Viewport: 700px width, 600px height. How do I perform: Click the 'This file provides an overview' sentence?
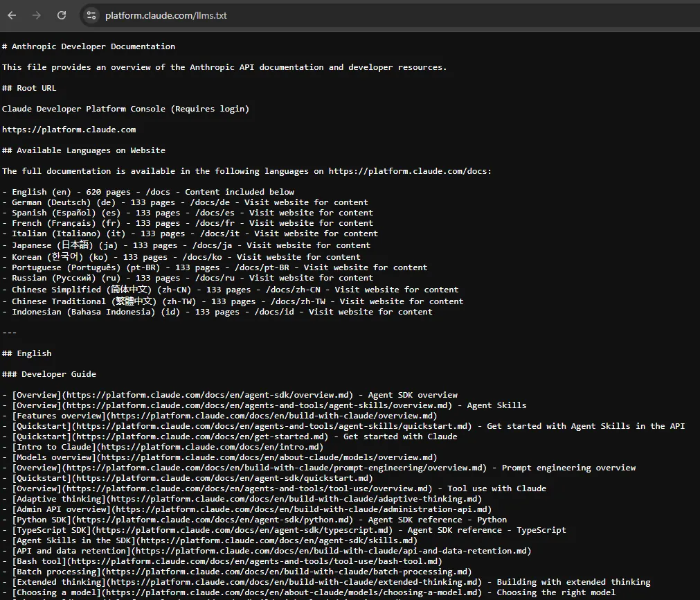point(224,67)
